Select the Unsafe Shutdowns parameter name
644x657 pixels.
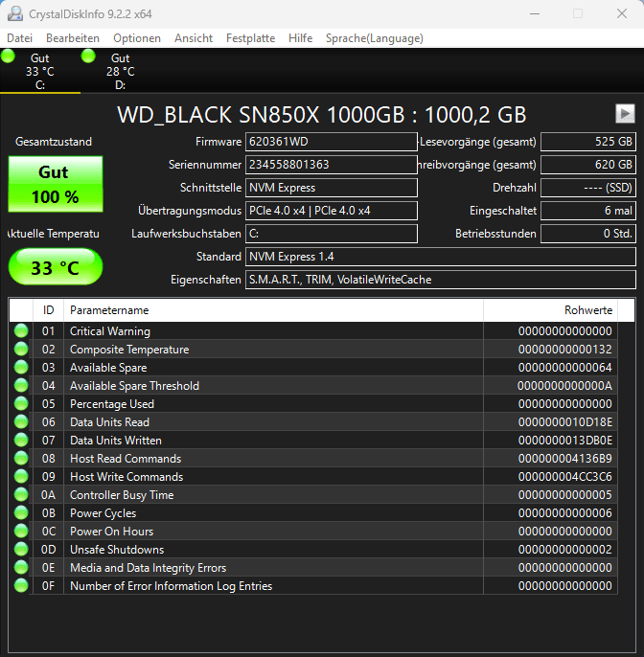pyautogui.click(x=117, y=550)
